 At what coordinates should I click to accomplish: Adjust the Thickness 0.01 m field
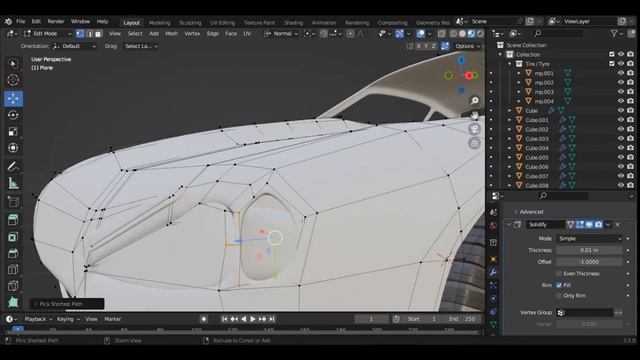click(x=589, y=250)
